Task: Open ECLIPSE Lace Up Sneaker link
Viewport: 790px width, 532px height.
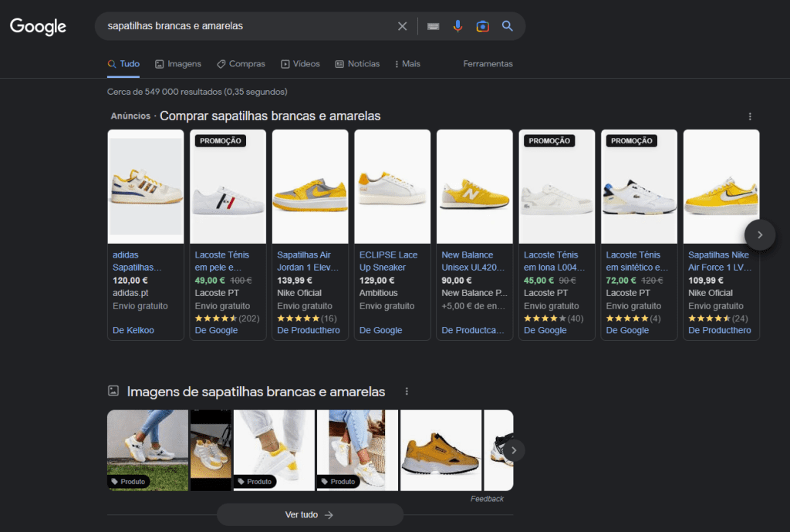Action: 388,261
